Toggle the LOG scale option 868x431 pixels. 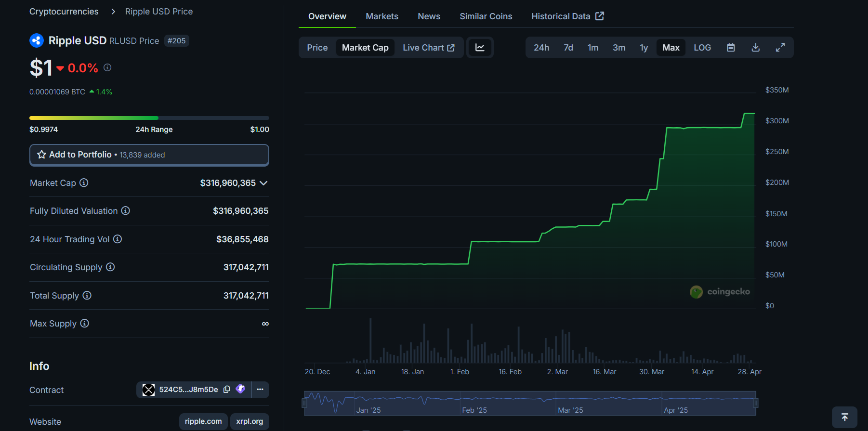(702, 48)
